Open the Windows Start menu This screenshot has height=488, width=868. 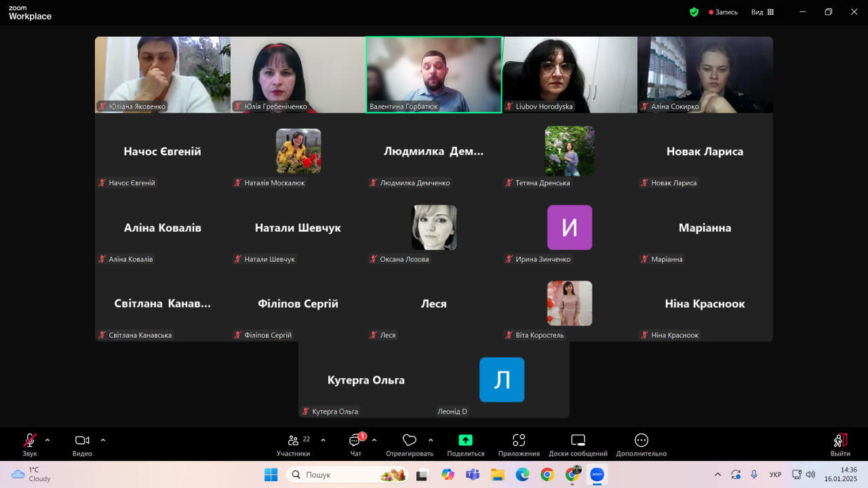tap(271, 474)
